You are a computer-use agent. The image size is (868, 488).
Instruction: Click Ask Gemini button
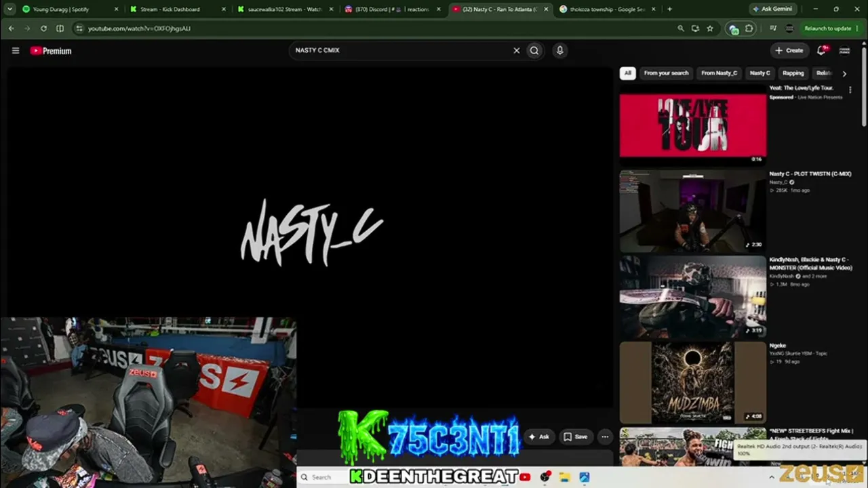pos(772,9)
